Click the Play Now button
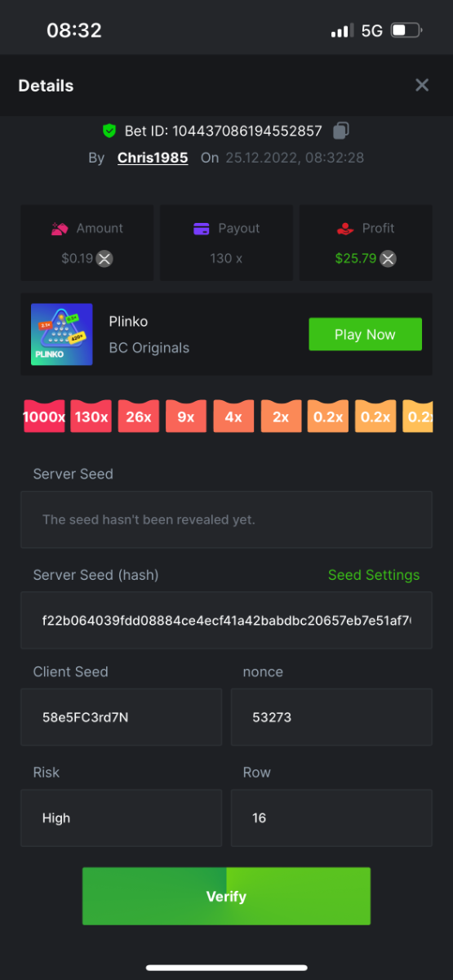 (365, 334)
